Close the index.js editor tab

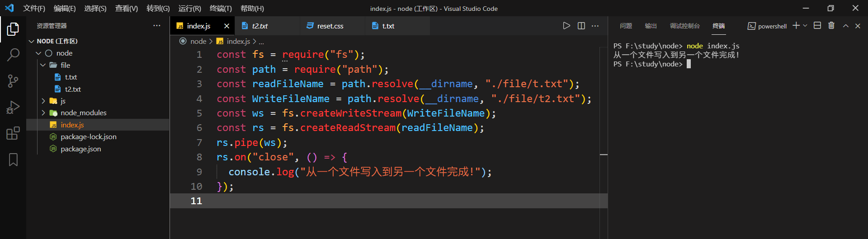click(226, 26)
